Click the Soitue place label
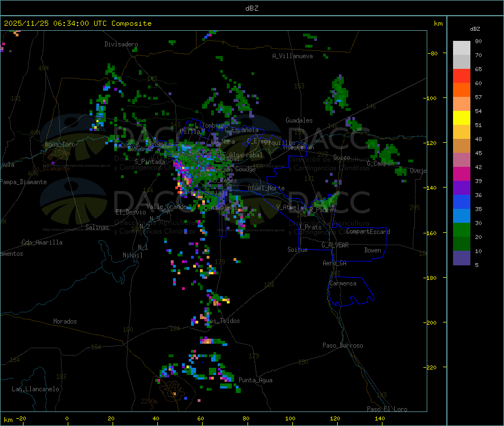The width and height of the screenshot is (504, 426). coord(297,250)
